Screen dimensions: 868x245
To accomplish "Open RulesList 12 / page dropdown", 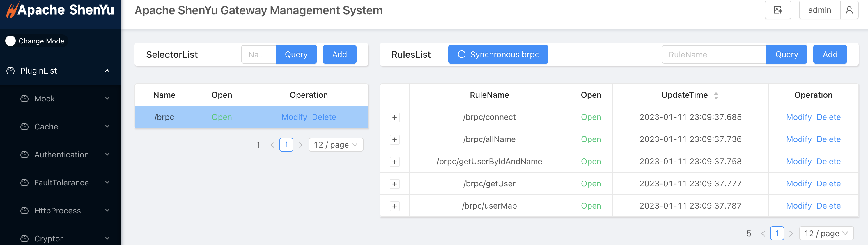I will (826, 234).
